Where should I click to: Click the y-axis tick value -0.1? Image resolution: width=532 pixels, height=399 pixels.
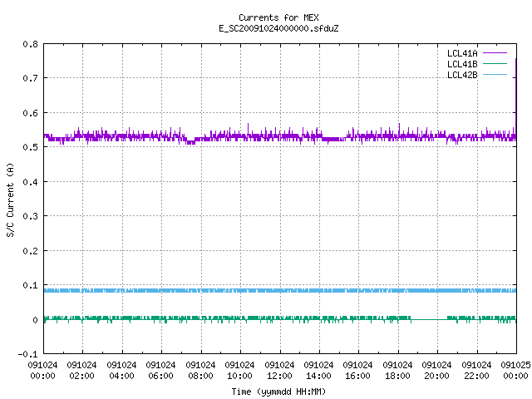coord(27,354)
